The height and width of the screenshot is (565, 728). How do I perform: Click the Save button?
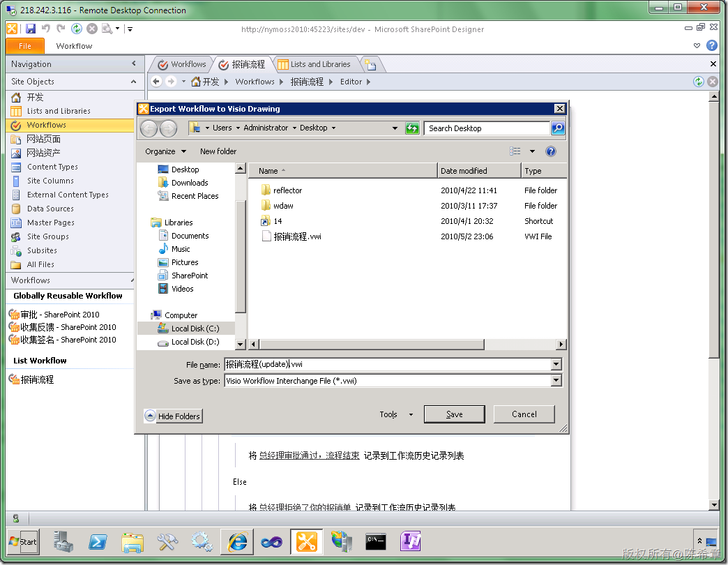[454, 414]
